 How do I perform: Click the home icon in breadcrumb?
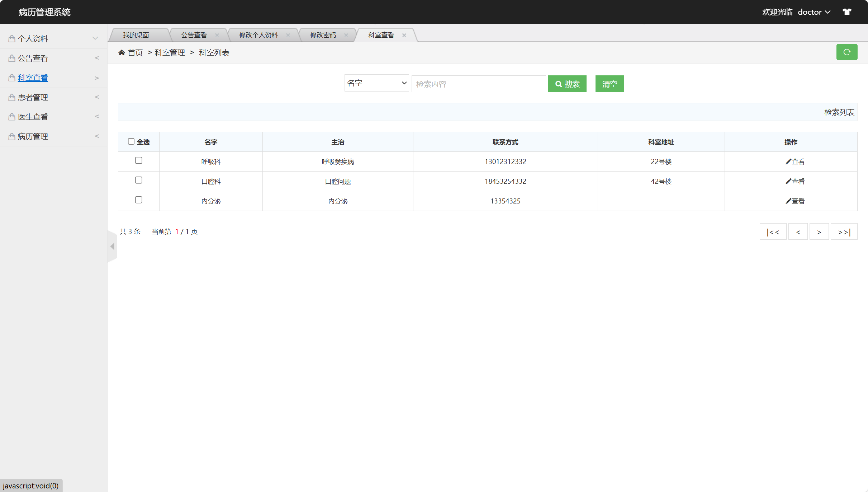point(122,53)
